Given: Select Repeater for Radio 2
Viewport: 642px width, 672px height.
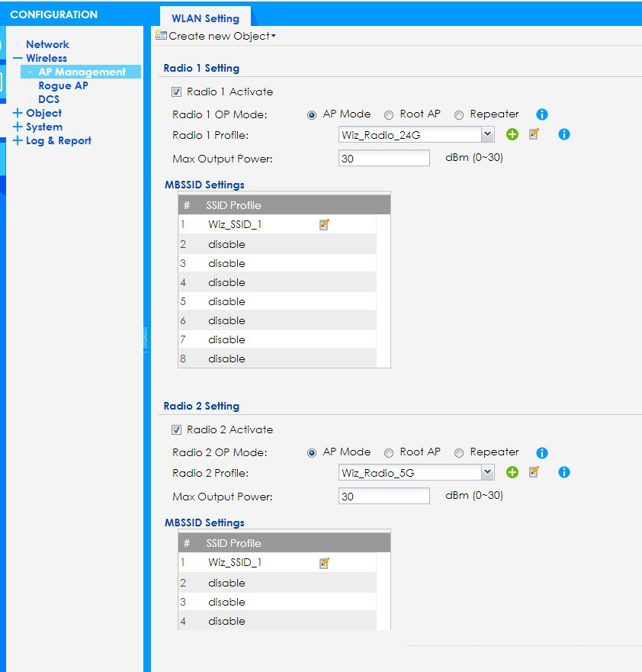Looking at the screenshot, I should pos(459,453).
